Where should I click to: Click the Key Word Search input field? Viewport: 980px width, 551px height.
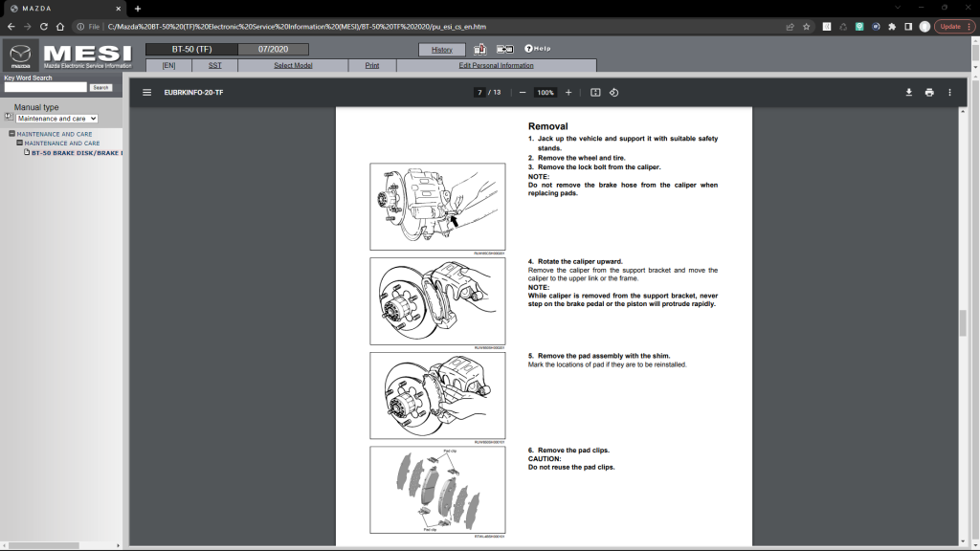point(45,87)
